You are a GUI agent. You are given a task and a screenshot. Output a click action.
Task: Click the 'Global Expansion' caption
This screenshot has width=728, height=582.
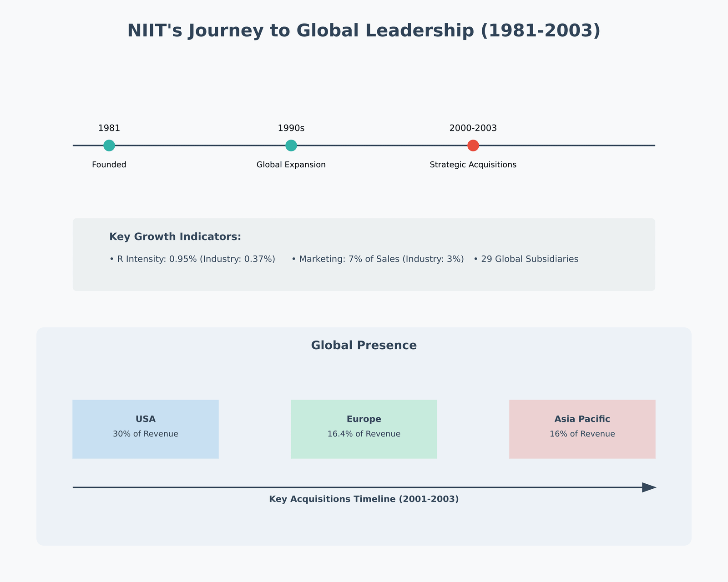point(291,165)
